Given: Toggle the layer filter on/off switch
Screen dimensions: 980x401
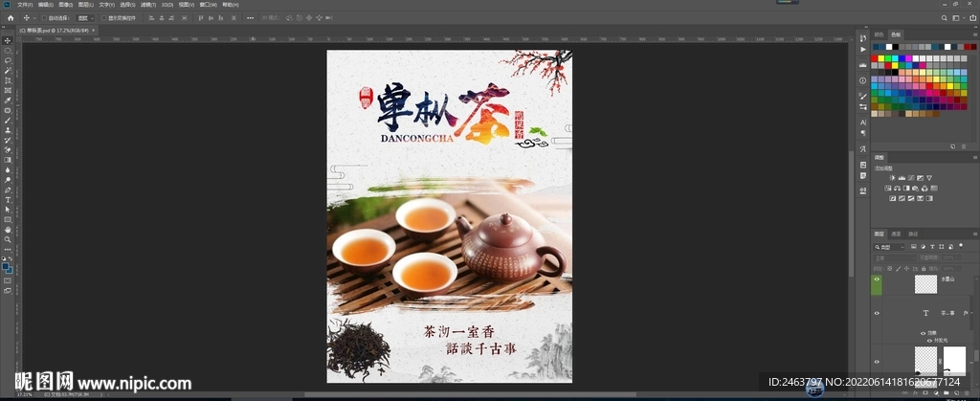Looking at the screenshot, I should coord(961,245).
